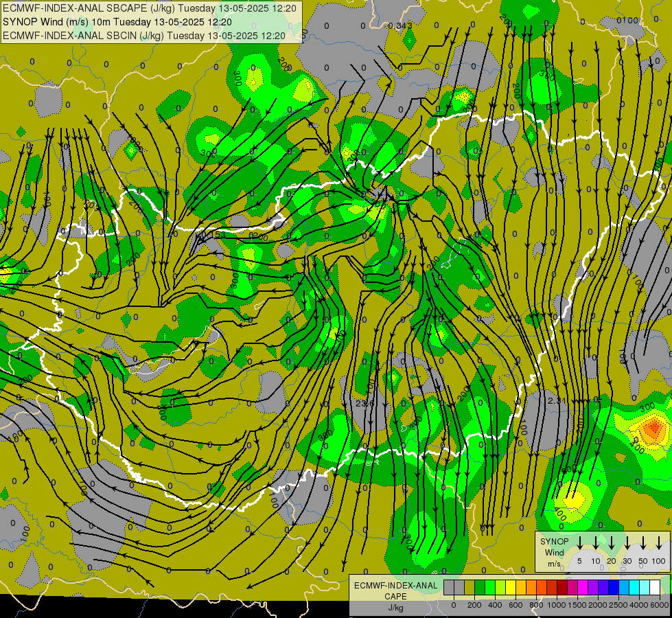Click the 'm/s' unit in wind legend
The image size is (672, 618).
click(x=554, y=564)
